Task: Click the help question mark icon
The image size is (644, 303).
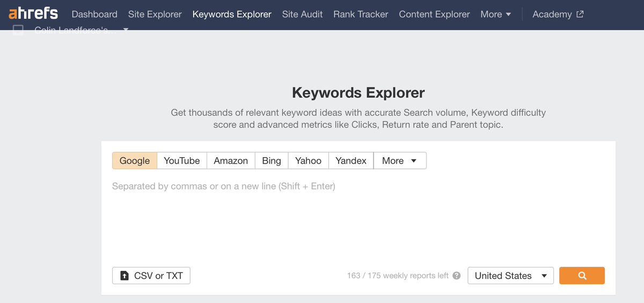Action: coord(456,276)
